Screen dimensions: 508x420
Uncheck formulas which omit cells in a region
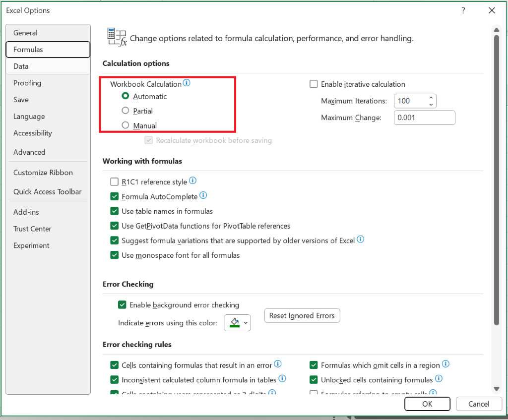(314, 365)
